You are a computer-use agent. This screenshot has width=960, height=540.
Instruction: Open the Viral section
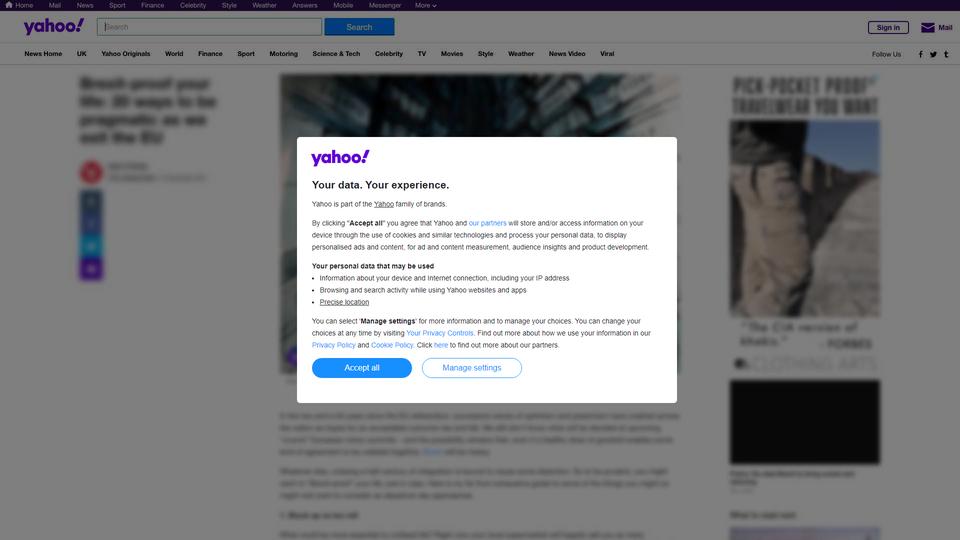click(x=607, y=54)
